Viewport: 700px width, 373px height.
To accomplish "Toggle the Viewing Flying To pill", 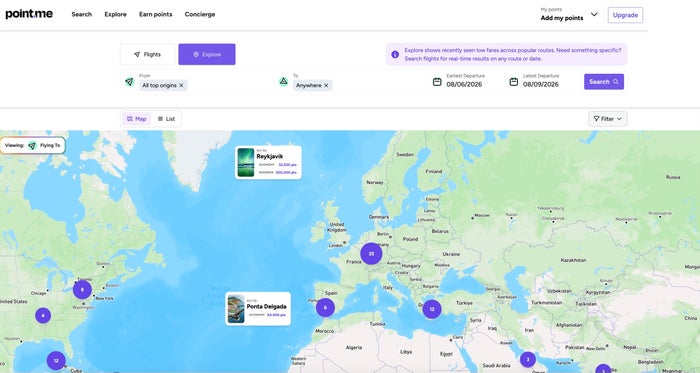I will tap(33, 145).
